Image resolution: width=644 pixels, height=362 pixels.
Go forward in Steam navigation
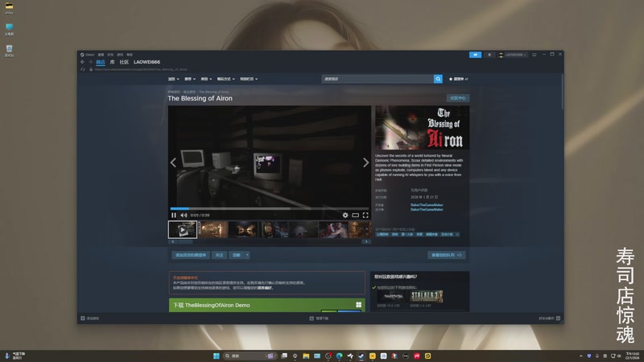coord(90,62)
